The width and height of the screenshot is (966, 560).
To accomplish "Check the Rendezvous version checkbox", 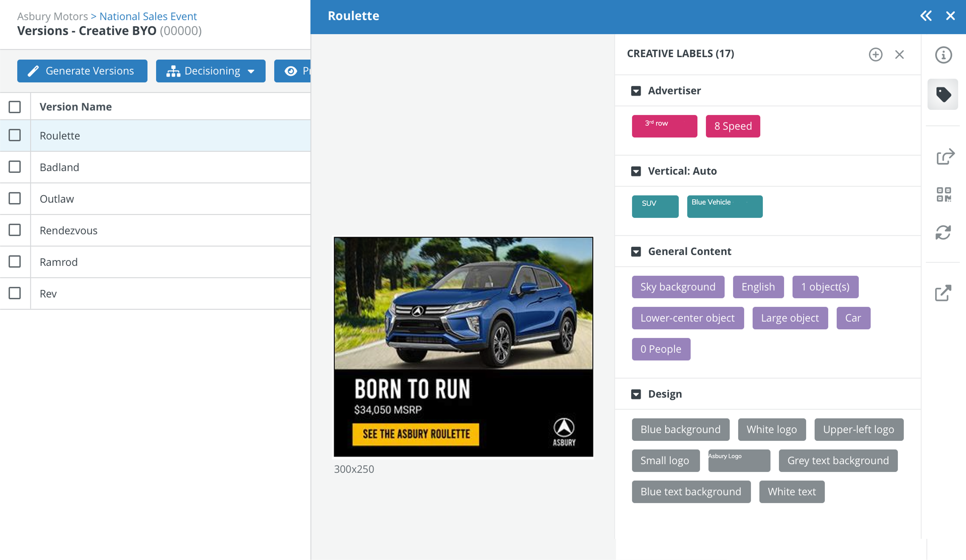I will 15,230.
